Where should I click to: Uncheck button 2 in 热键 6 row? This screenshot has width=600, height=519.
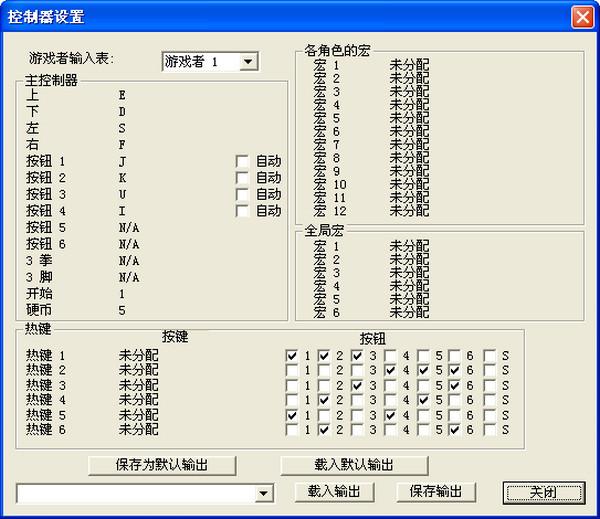tap(324, 430)
